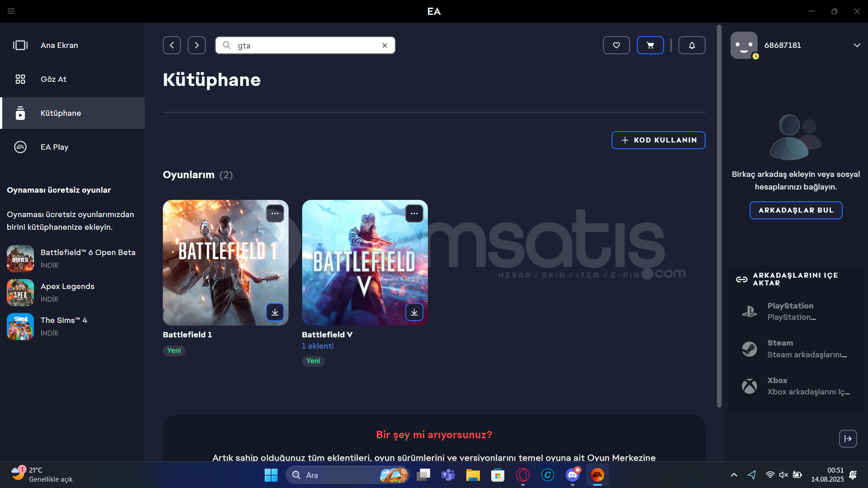Screen dimensions: 868x488
Task: Open Opera browser from the taskbar
Action: [522, 475]
